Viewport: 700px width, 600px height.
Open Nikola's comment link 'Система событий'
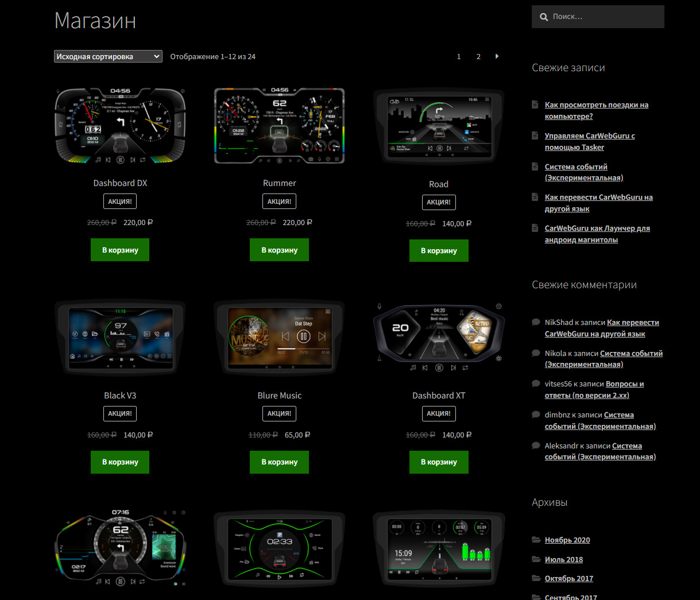(x=604, y=359)
